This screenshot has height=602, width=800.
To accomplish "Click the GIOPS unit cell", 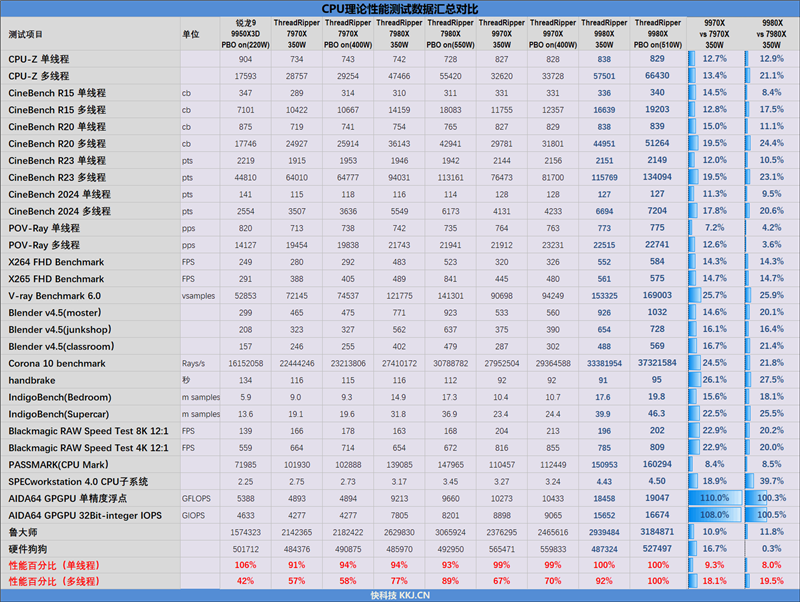I will pyautogui.click(x=193, y=515).
